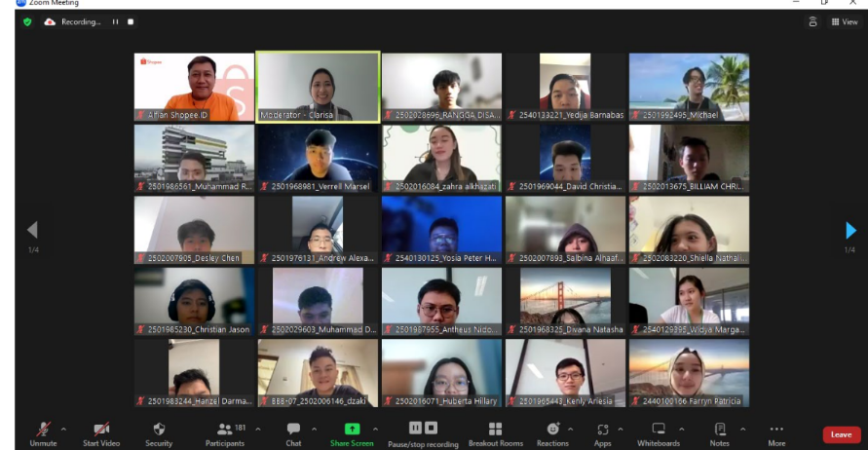868x450 pixels.
Task: Open the View layout menu
Action: coord(845,21)
